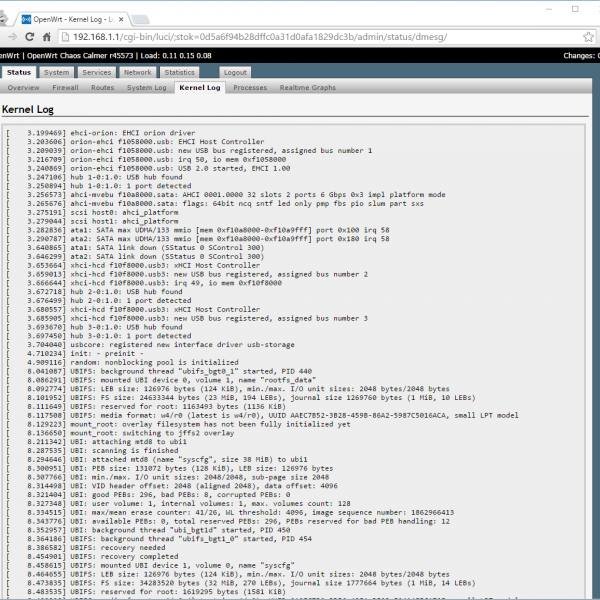Go to the Routes sub-tab
The height and width of the screenshot is (600, 600).
point(102,88)
